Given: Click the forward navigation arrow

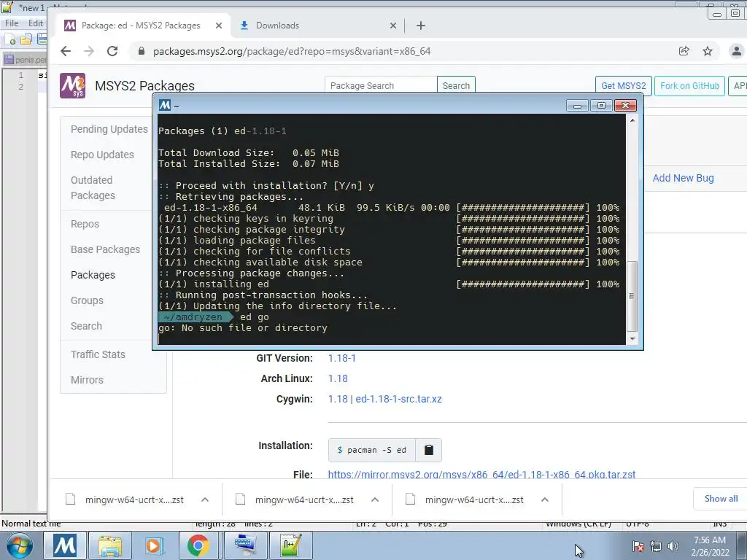Looking at the screenshot, I should [x=89, y=51].
